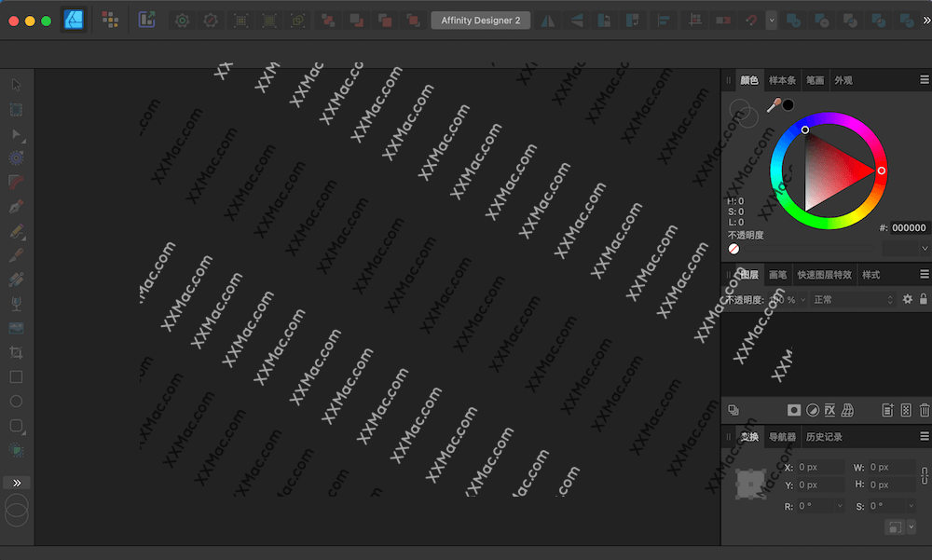The height and width of the screenshot is (560, 932).
Task: Choose the Crop tool
Action: [16, 352]
